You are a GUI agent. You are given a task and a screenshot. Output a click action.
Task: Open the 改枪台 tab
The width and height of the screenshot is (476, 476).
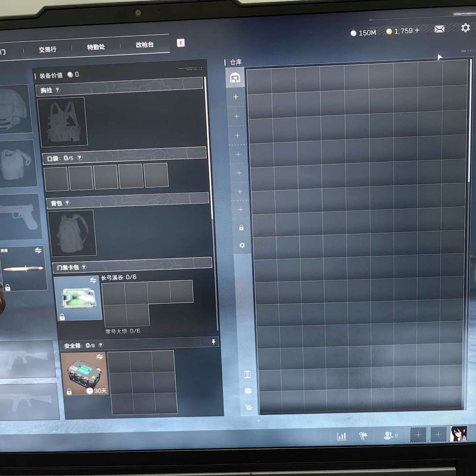tap(145, 45)
